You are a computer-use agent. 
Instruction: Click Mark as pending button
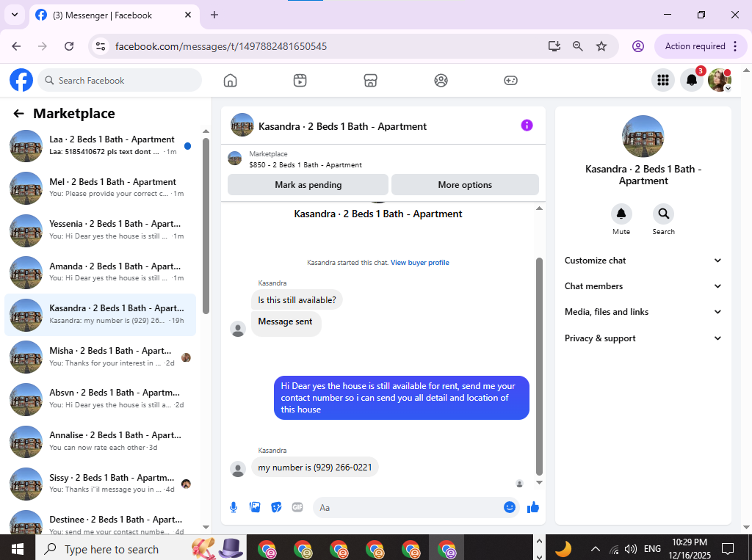[x=308, y=185]
